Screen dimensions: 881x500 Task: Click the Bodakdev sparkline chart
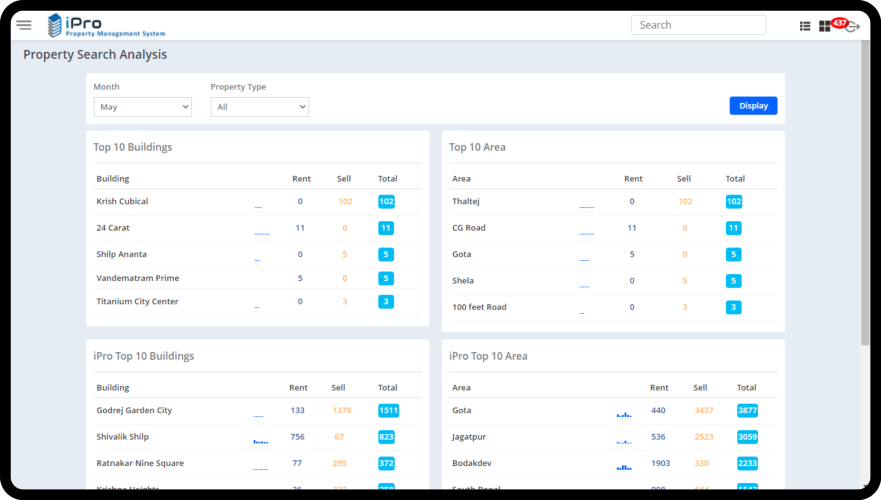click(x=624, y=466)
